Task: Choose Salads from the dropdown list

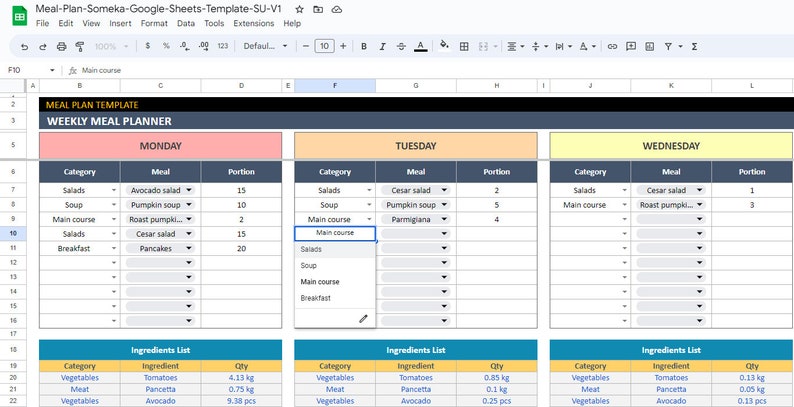Action: [335, 250]
